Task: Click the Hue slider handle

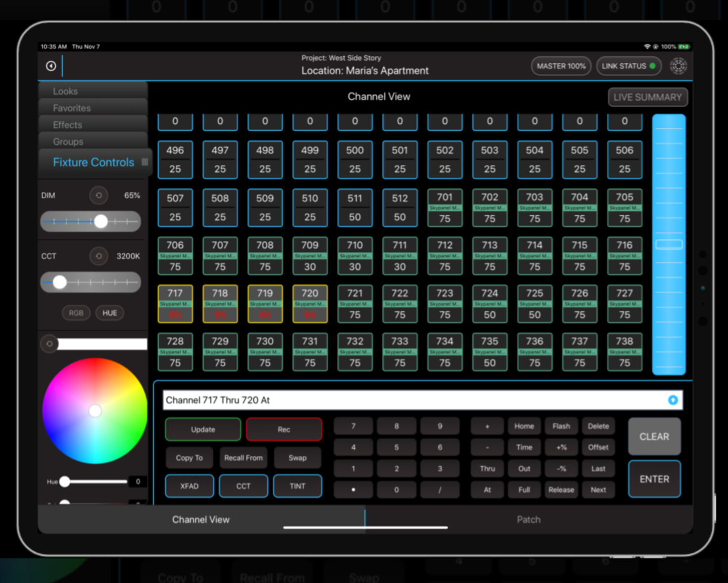Action: point(65,482)
